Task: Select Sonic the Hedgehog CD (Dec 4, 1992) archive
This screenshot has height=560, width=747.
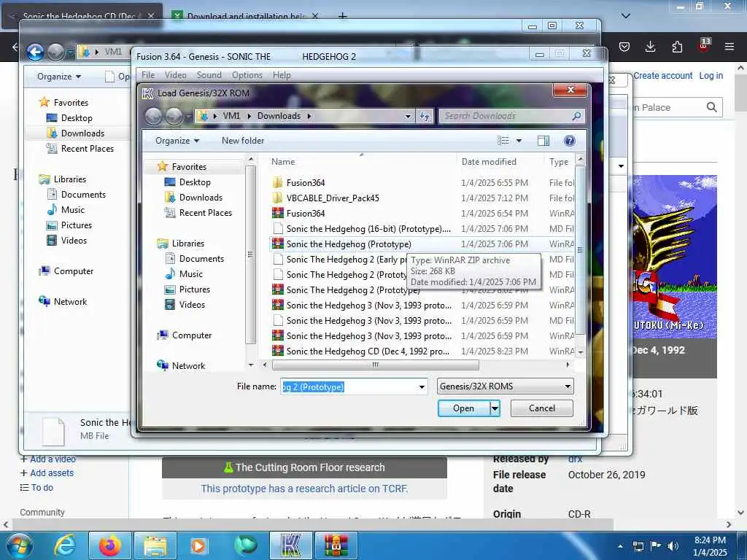Action: pyautogui.click(x=360, y=351)
